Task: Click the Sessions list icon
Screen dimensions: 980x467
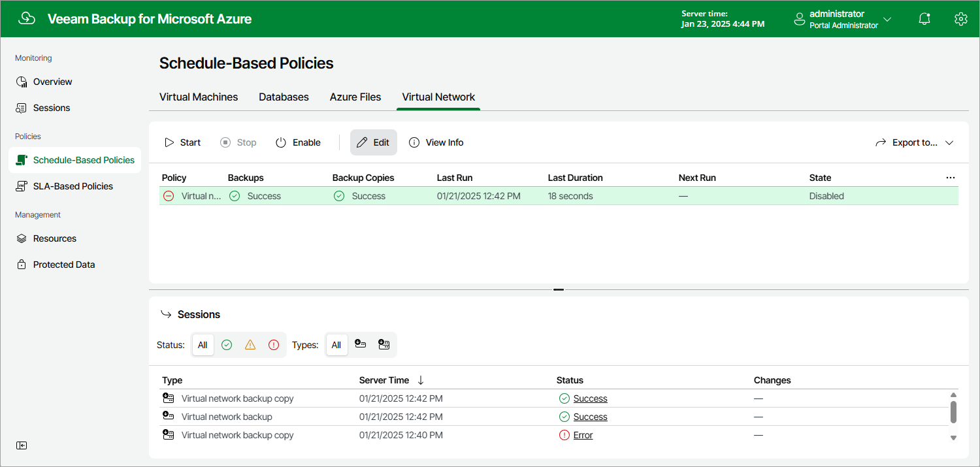Action: click(22, 108)
